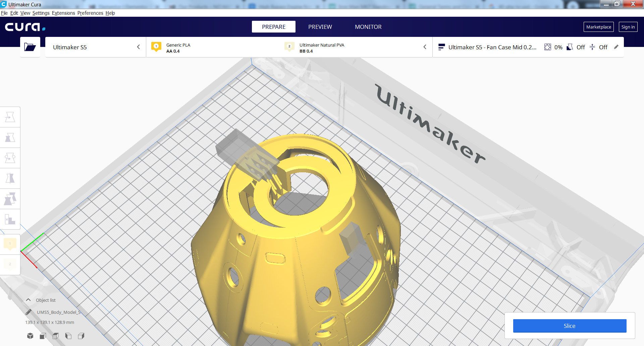Switch to the PREVIEW stage tab
The width and height of the screenshot is (644, 346).
(320, 27)
